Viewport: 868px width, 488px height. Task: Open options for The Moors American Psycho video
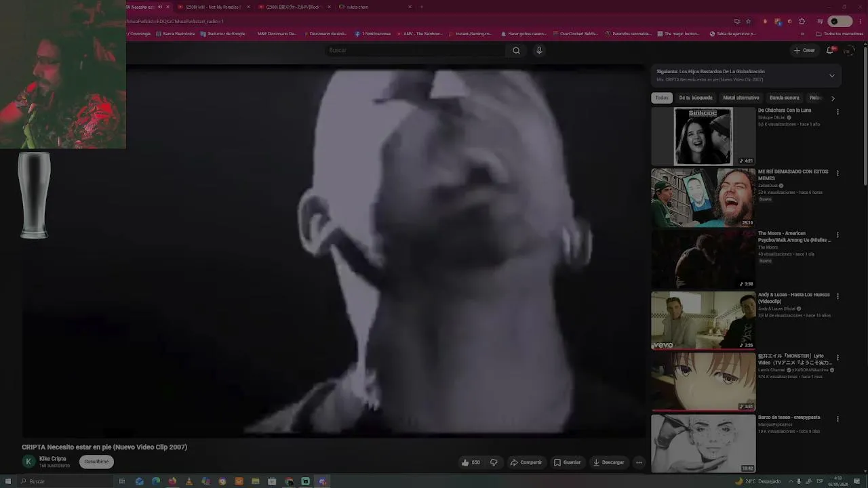[837, 235]
